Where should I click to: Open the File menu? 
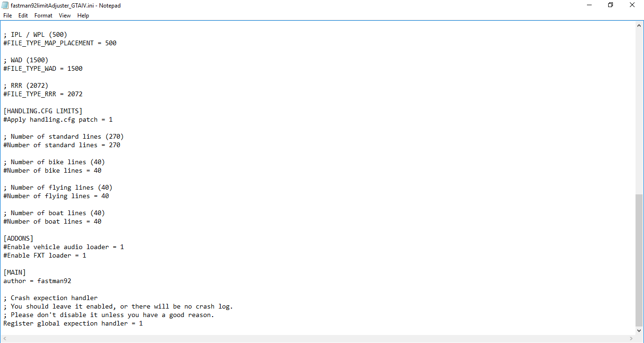[8, 15]
